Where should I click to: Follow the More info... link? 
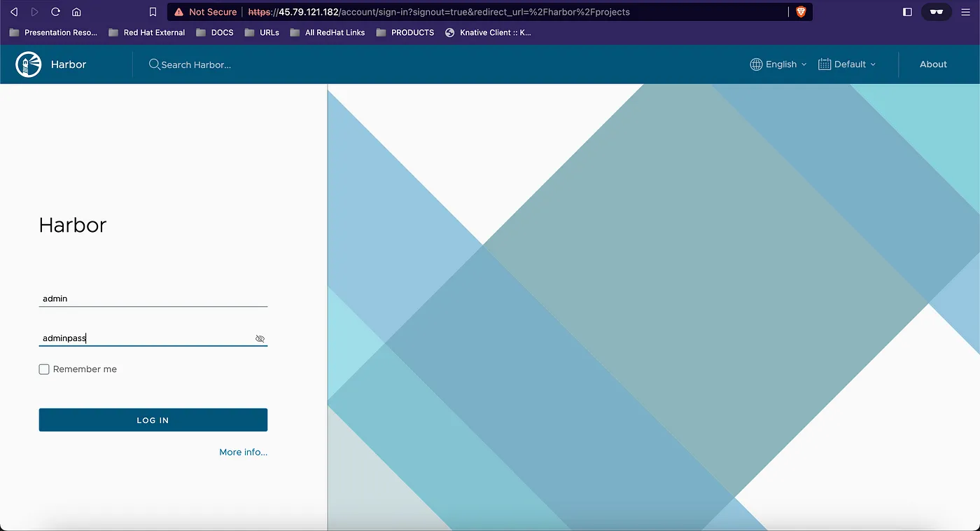pos(243,452)
